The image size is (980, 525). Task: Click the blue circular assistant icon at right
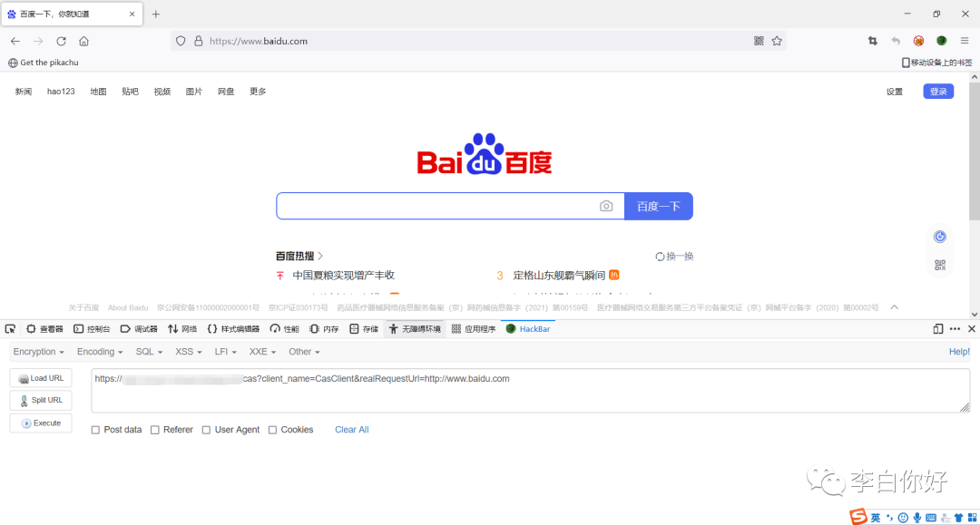pos(939,237)
